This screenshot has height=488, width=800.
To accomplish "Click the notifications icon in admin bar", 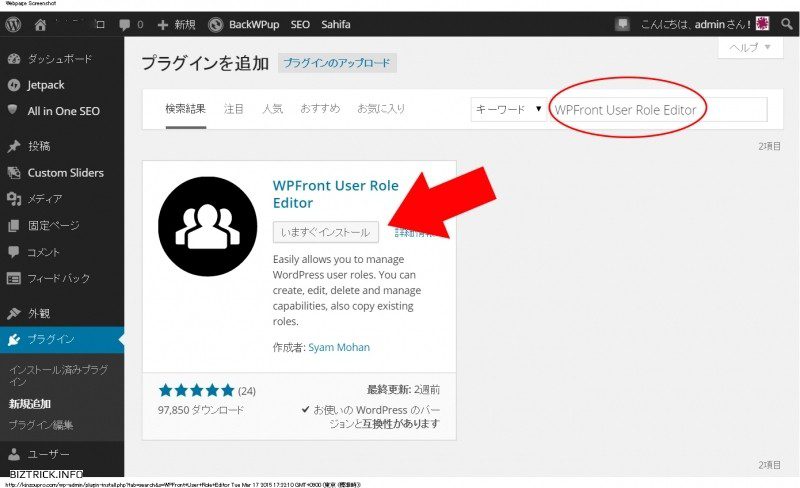I will point(622,24).
